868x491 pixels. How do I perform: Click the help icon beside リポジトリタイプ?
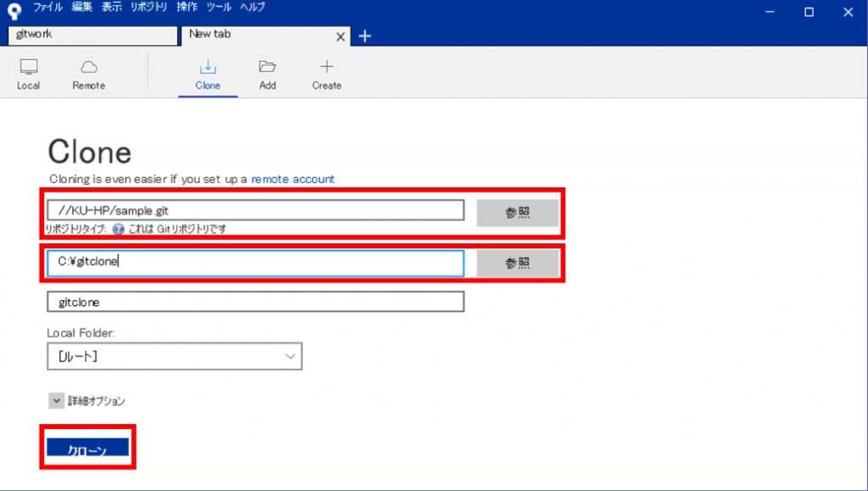click(x=118, y=229)
